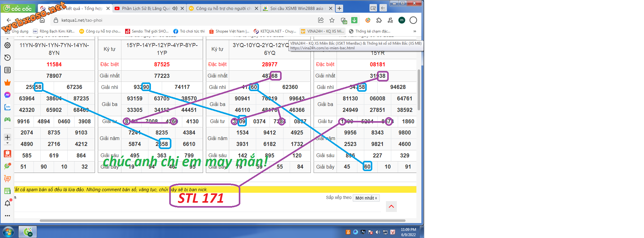The width and height of the screenshot is (644, 238).
Task: Click Đặc biệt number 28977
Action: click(x=270, y=64)
